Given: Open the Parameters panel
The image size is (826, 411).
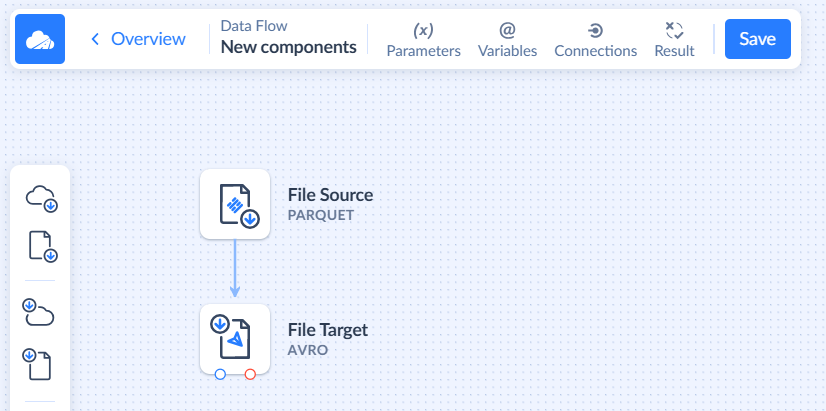Looking at the screenshot, I should (424, 40).
